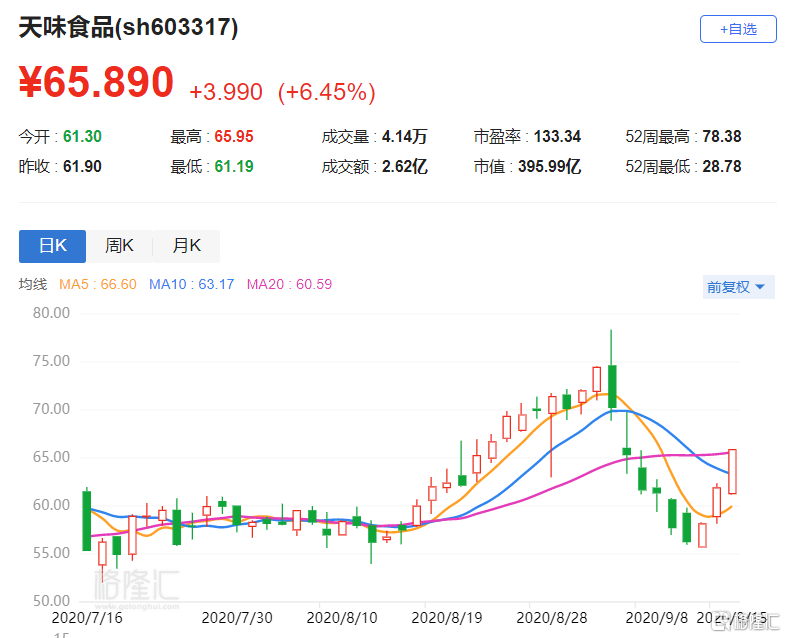This screenshot has width=786, height=638.
Task: Click the latest red candlestick at far right
Action: pos(732,472)
